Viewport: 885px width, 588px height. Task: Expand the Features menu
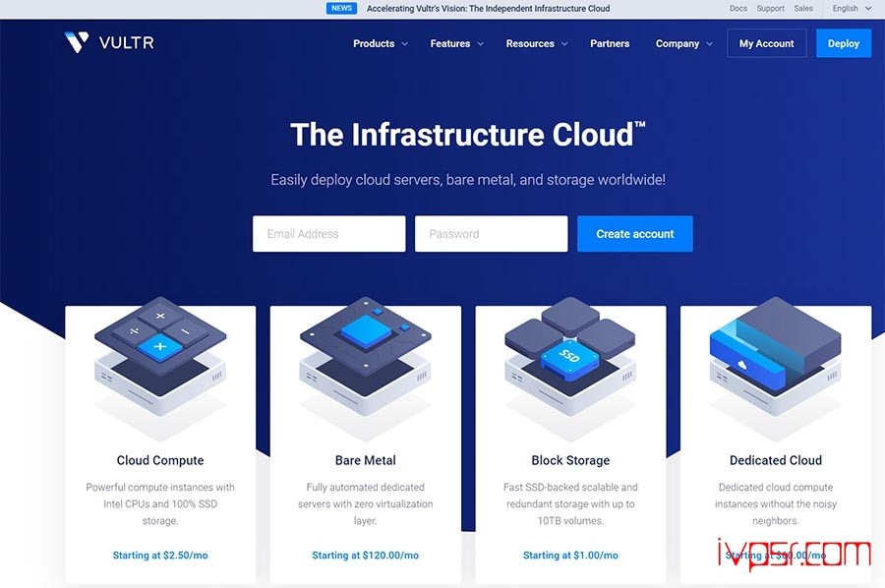(x=457, y=43)
